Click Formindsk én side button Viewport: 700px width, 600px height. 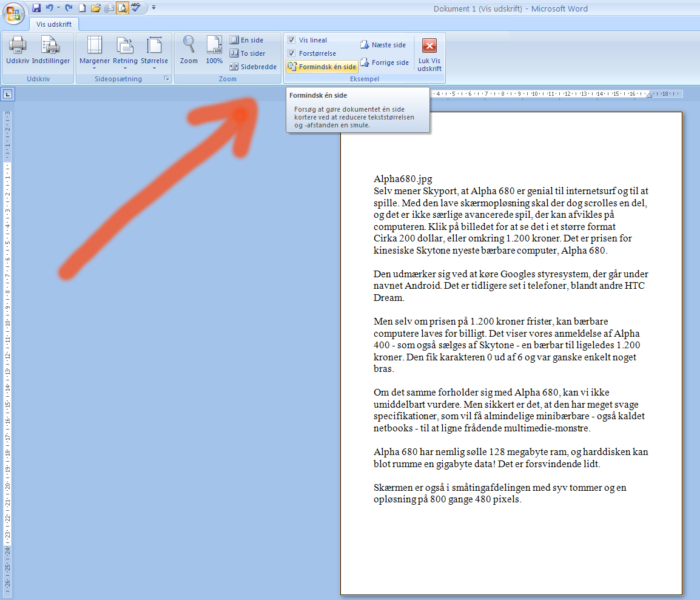[x=322, y=67]
